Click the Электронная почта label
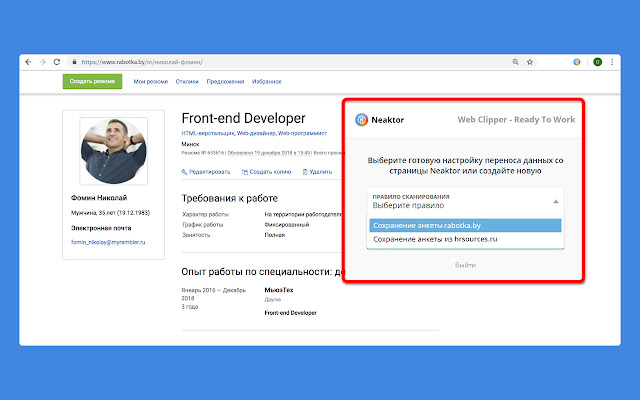640x400 pixels. (101, 228)
